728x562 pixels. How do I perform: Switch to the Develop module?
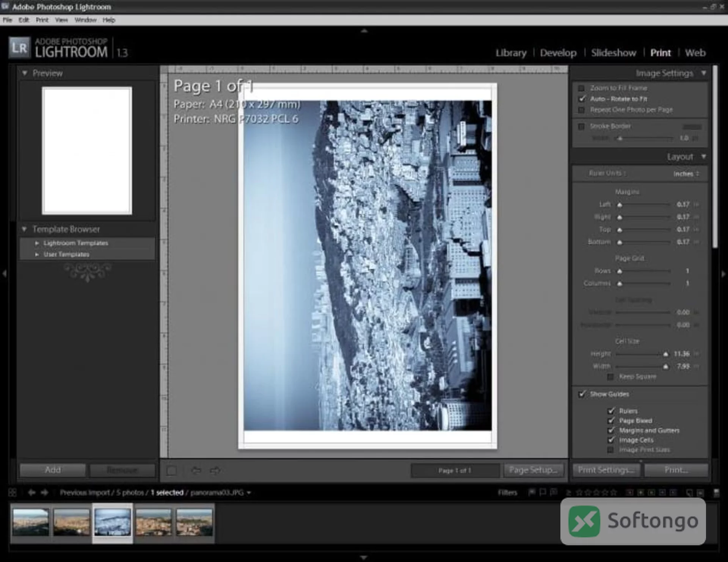point(558,53)
